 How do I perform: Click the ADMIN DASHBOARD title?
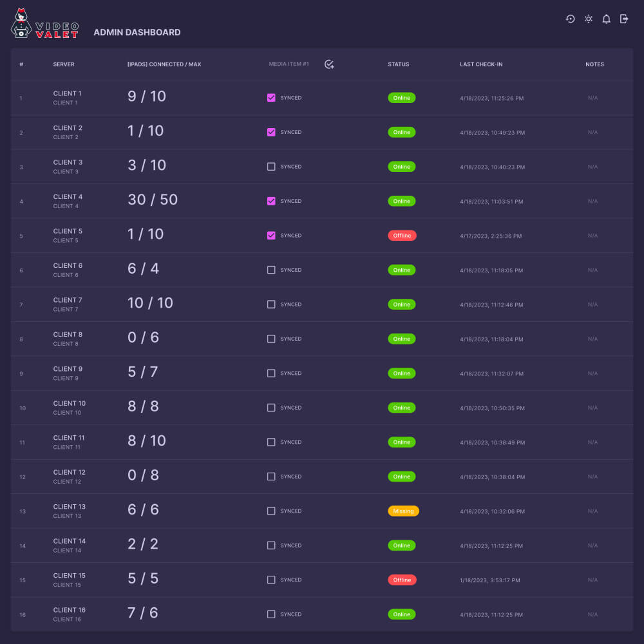coord(137,32)
